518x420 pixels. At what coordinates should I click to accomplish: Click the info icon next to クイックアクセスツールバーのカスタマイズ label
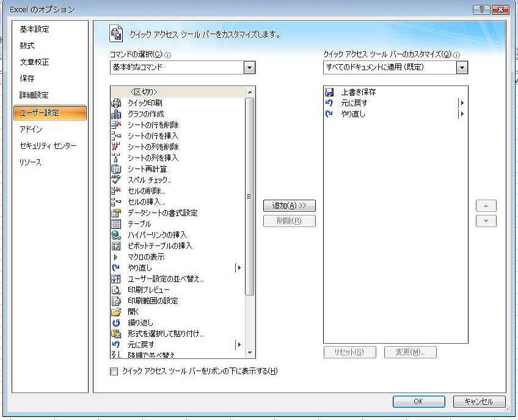coord(456,55)
